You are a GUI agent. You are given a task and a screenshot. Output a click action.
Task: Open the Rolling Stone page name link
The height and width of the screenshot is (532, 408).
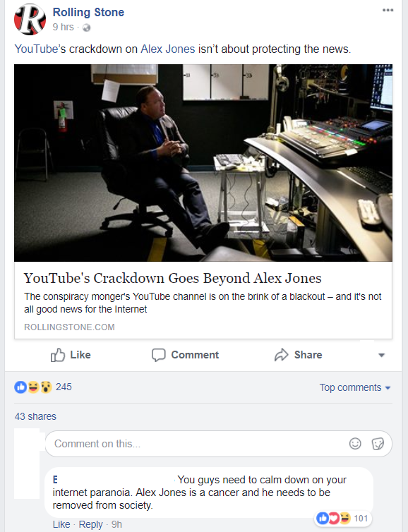pos(89,12)
